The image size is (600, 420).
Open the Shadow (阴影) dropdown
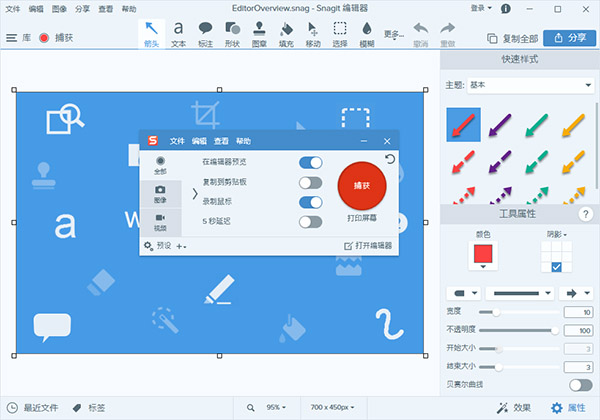click(x=557, y=234)
